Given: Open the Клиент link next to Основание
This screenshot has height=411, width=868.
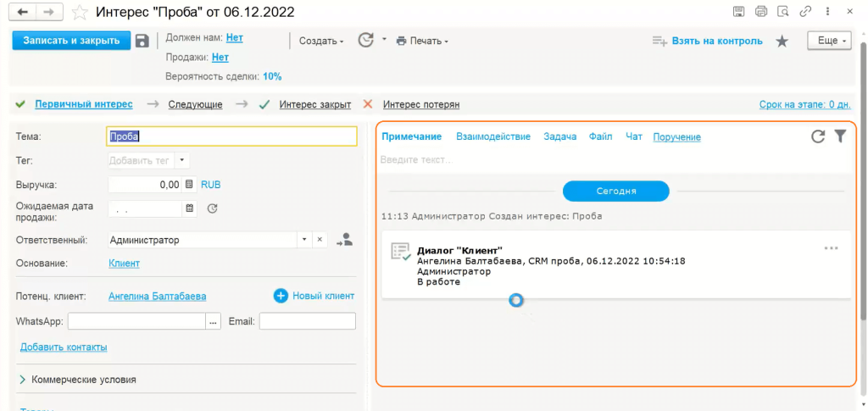Looking at the screenshot, I should pyautogui.click(x=124, y=264).
